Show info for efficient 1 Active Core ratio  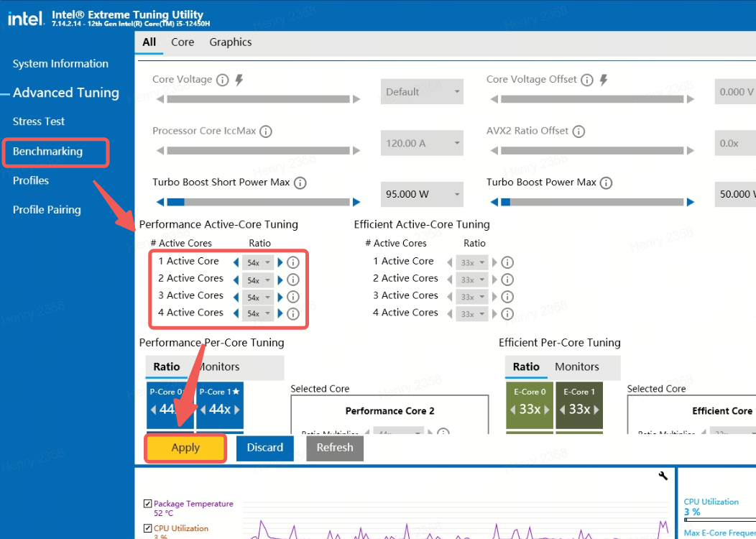[x=507, y=262]
